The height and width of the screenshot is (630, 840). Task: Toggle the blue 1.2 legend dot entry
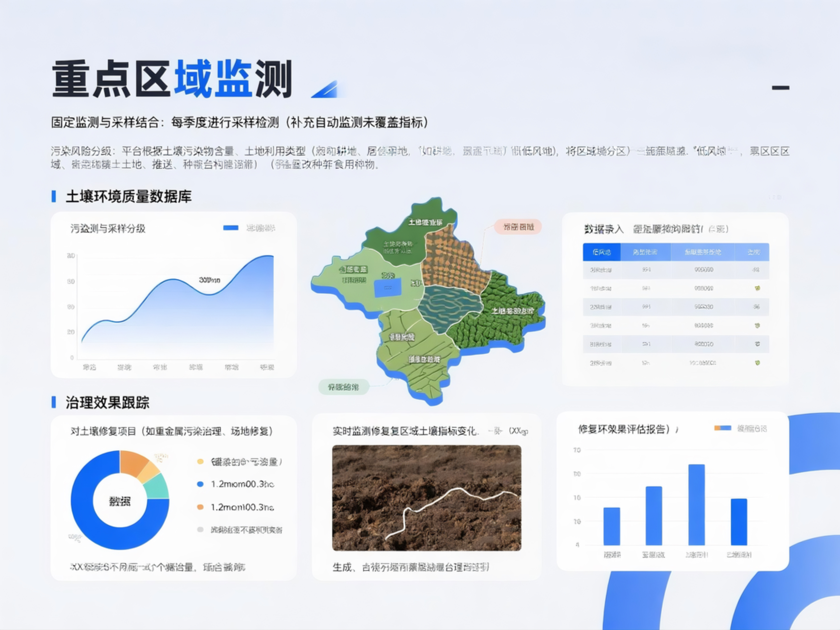201,484
